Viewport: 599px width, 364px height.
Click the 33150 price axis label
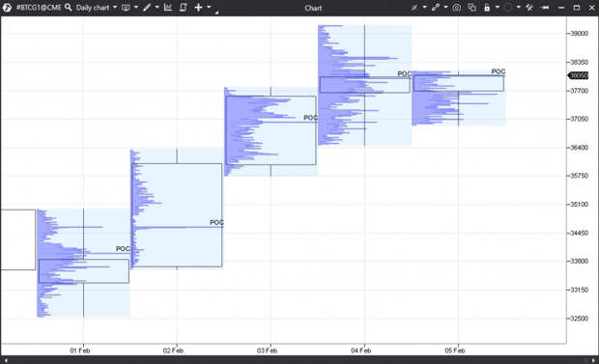[x=579, y=290]
